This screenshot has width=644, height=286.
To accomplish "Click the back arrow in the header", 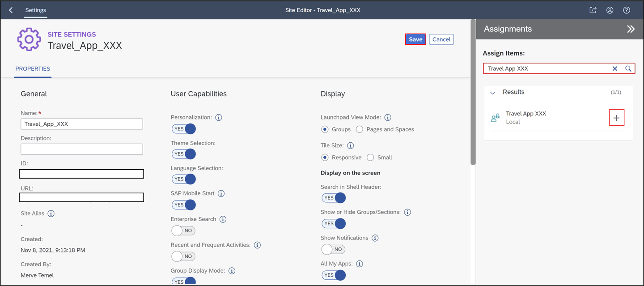I will tap(11, 10).
